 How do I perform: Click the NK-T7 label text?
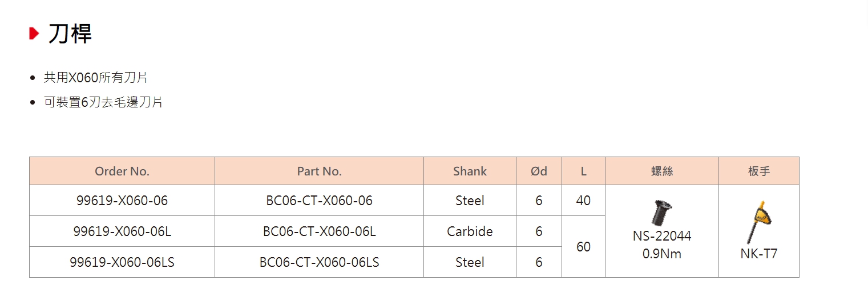759,254
